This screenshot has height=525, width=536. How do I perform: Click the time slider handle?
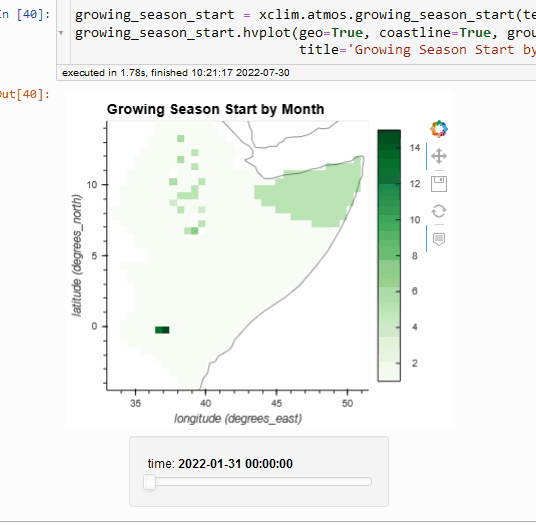click(x=149, y=482)
